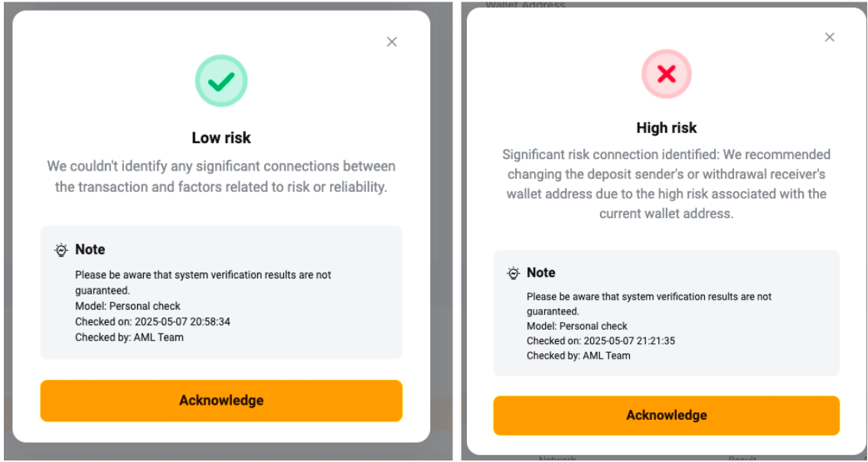Click the Note label in High risk dialog
868x462 pixels.
(541, 273)
